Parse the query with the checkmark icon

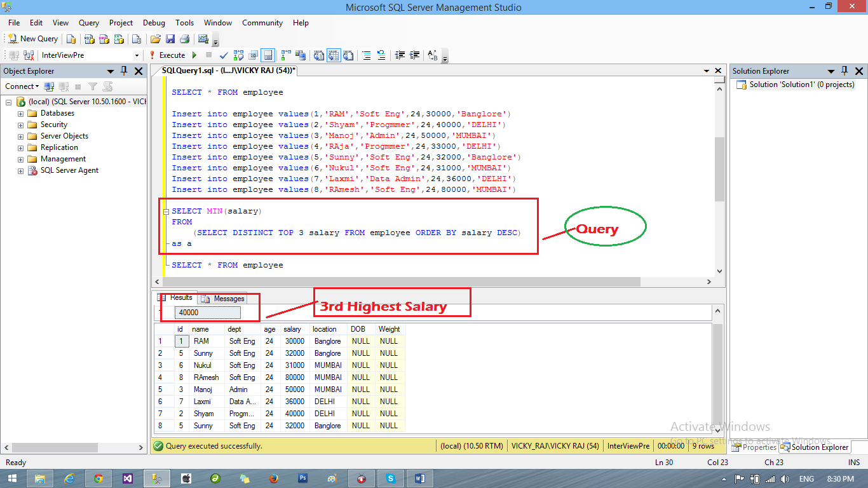pyautogui.click(x=224, y=55)
